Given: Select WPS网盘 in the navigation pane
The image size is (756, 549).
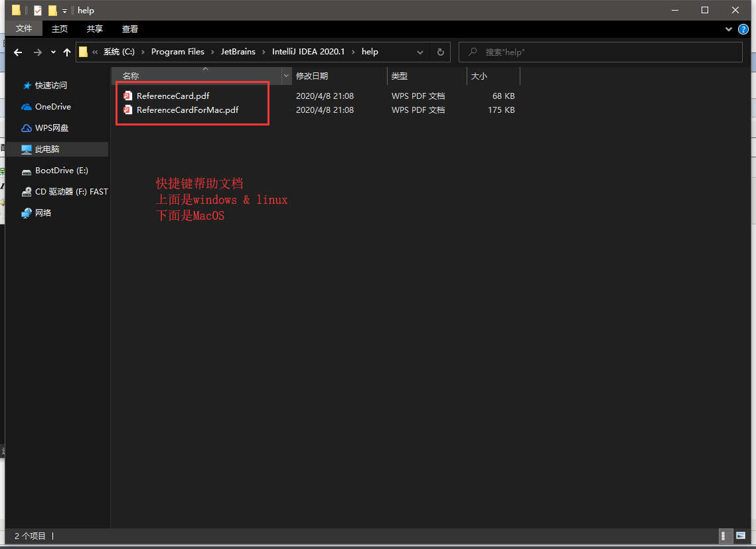Looking at the screenshot, I should [x=52, y=128].
